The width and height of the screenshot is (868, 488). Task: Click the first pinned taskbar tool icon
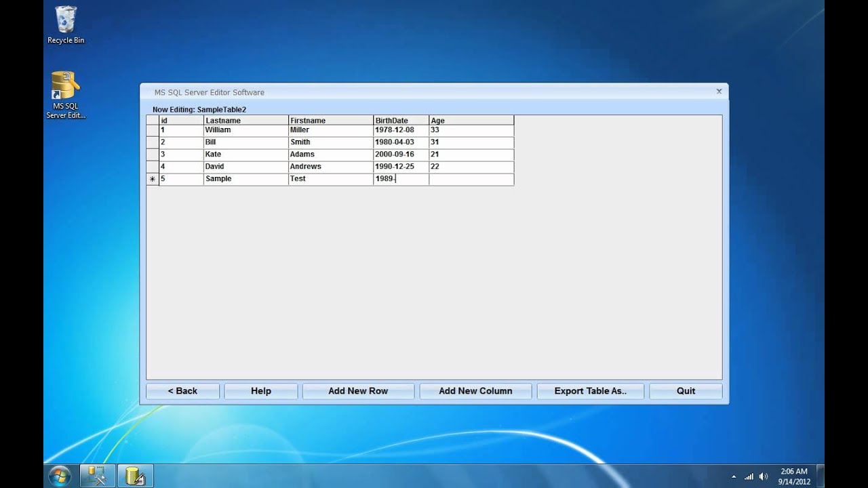[x=98, y=476]
